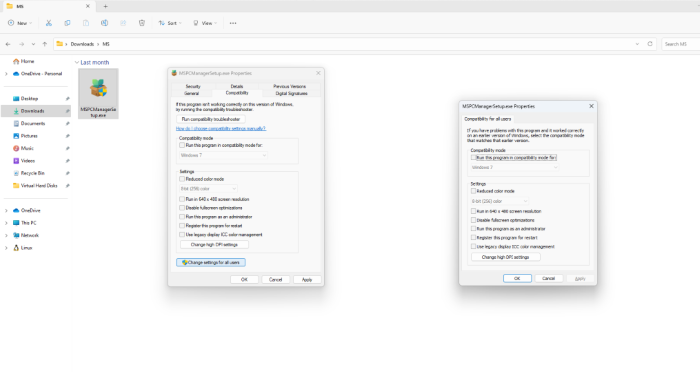
Task: Open the New menu button
Action: (x=20, y=23)
